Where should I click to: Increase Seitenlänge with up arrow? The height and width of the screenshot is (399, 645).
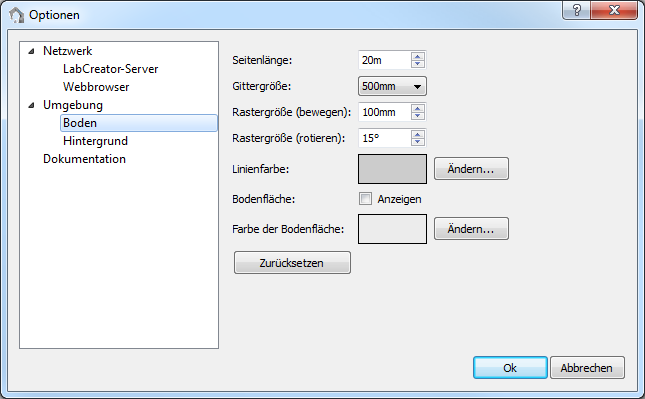(418, 56)
